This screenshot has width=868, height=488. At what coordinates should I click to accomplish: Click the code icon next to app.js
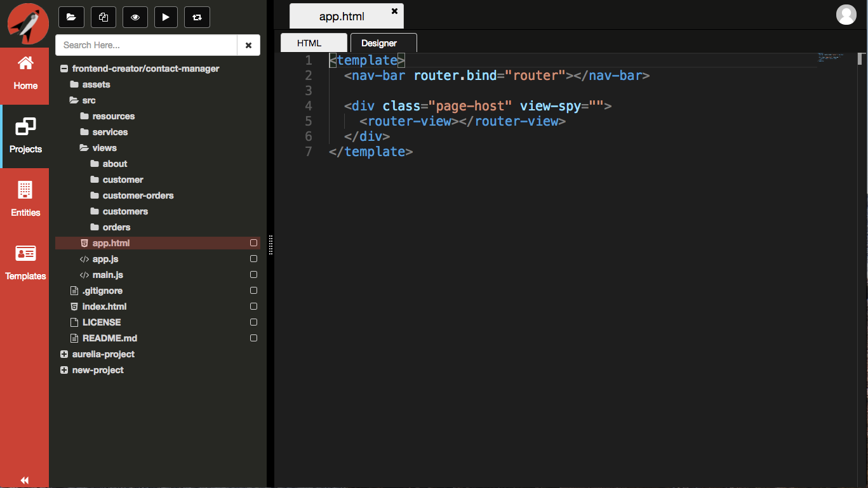84,259
